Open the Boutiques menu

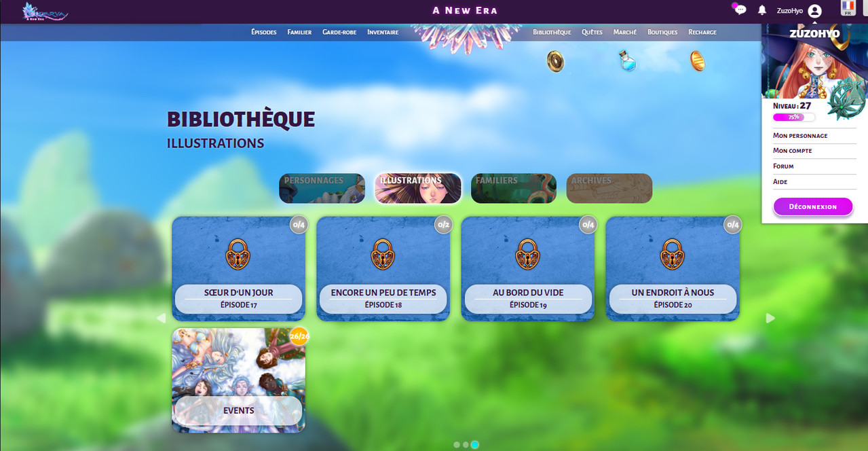coord(662,32)
